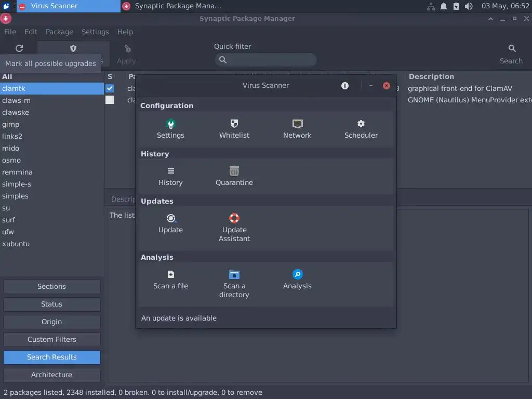Select 'simples' in the search list
Screen dimensions: 532x399
coord(52,196)
